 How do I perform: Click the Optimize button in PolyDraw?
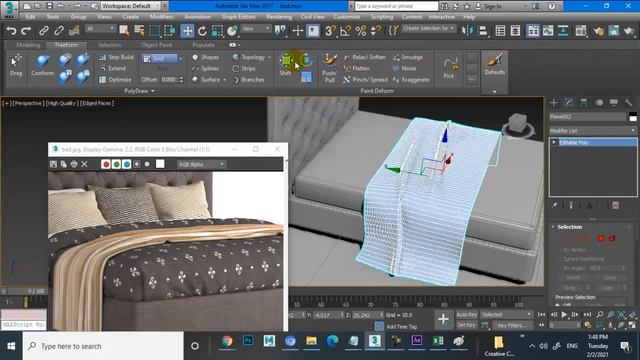pyautogui.click(x=116, y=80)
